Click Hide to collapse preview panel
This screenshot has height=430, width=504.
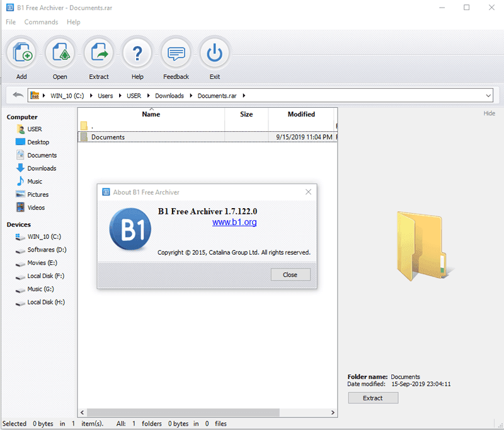point(490,113)
